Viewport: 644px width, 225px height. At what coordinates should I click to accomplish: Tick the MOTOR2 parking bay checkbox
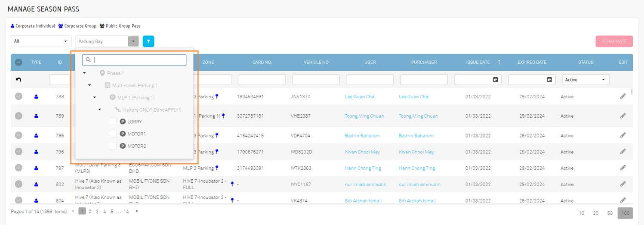tap(112, 146)
